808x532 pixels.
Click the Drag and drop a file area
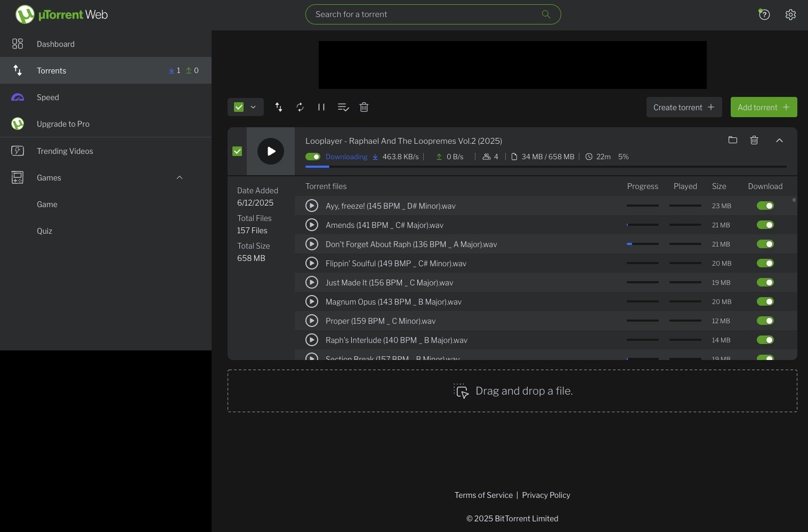(512, 391)
